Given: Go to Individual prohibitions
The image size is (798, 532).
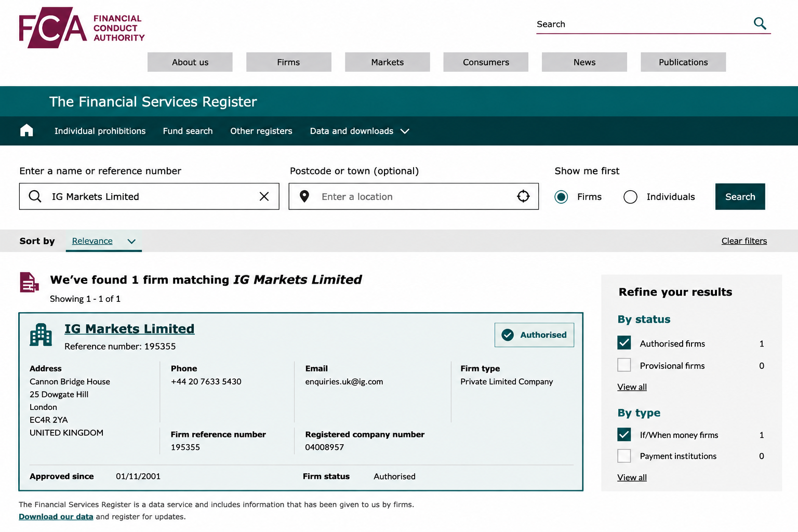Looking at the screenshot, I should point(100,131).
